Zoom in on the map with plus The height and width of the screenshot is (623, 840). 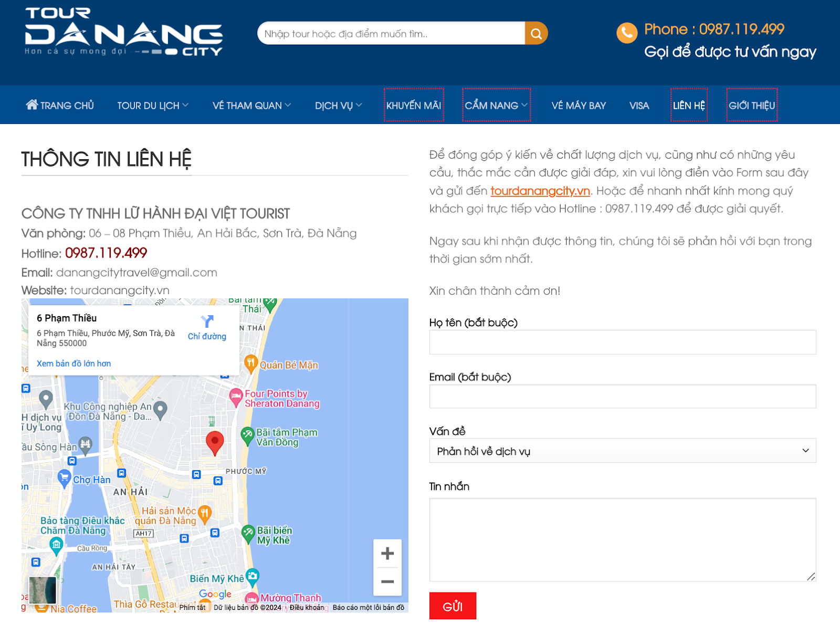pos(387,553)
